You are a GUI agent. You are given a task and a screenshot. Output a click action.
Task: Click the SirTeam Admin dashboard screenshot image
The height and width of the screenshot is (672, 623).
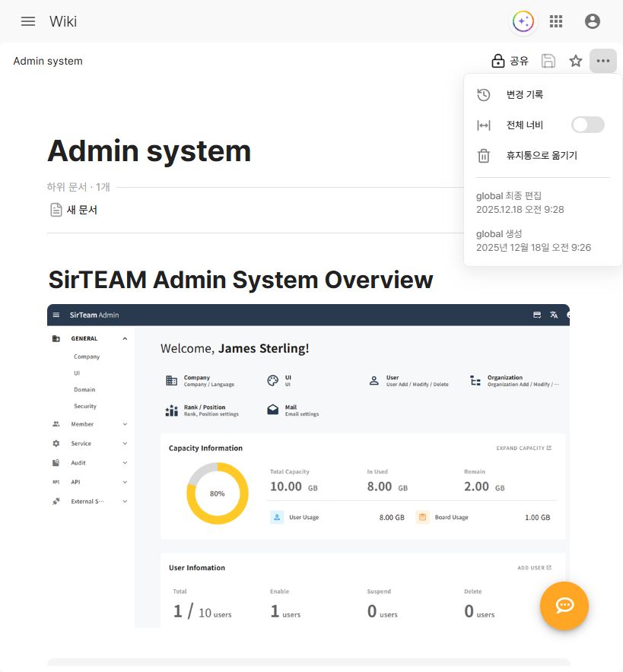[308, 466]
